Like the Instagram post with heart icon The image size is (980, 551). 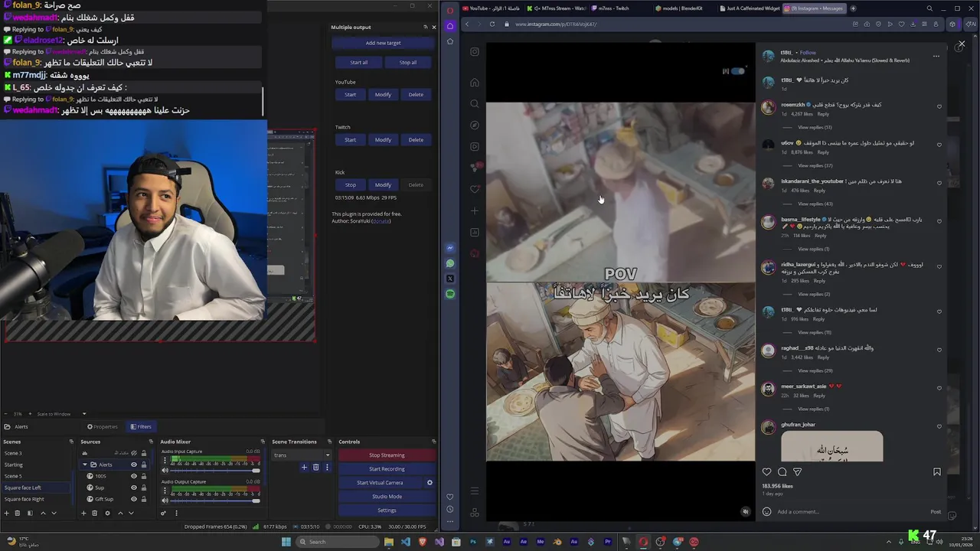pyautogui.click(x=766, y=472)
